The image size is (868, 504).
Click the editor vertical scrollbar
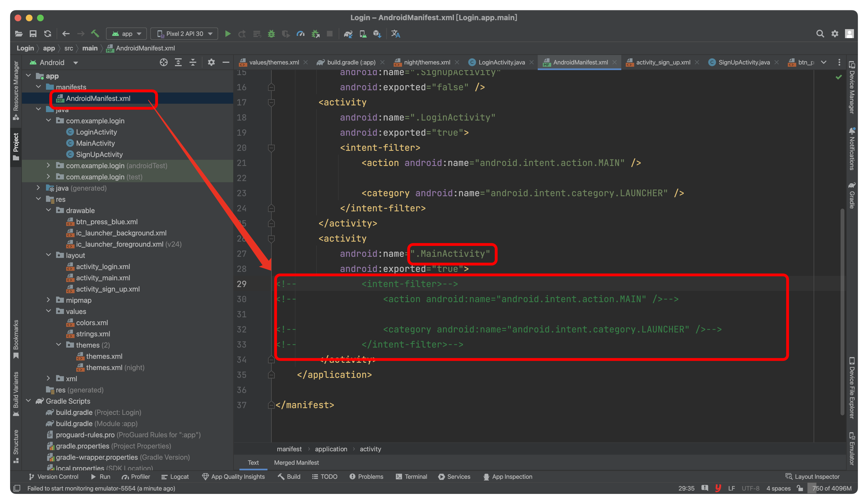coord(842,312)
